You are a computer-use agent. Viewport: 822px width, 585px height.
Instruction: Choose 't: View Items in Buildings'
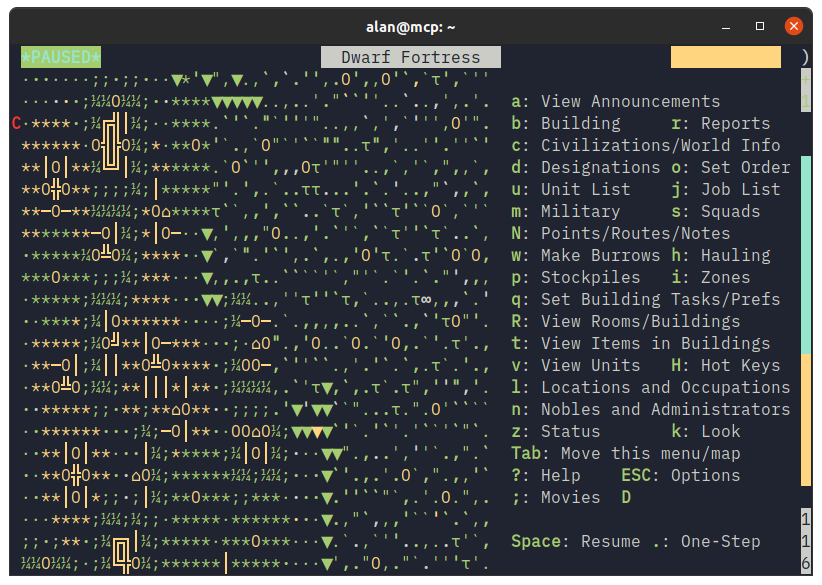(641, 343)
